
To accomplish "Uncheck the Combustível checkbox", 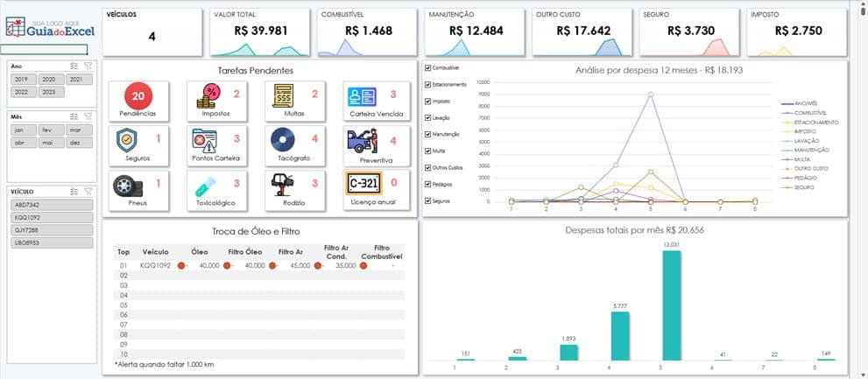I will point(427,68).
